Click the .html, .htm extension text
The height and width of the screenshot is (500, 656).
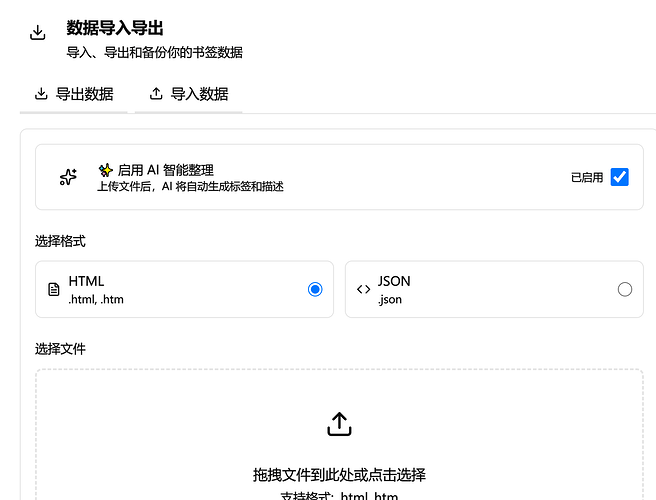pos(96,300)
